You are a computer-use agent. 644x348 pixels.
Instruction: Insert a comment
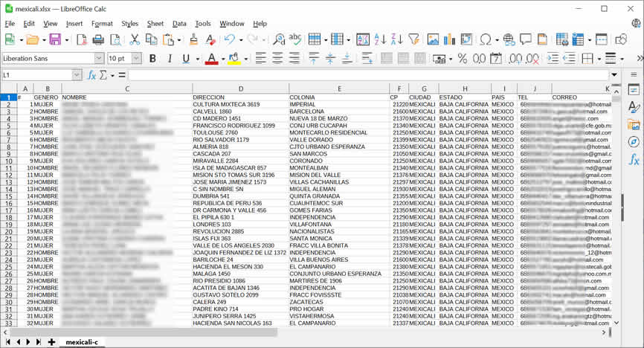[x=525, y=39]
